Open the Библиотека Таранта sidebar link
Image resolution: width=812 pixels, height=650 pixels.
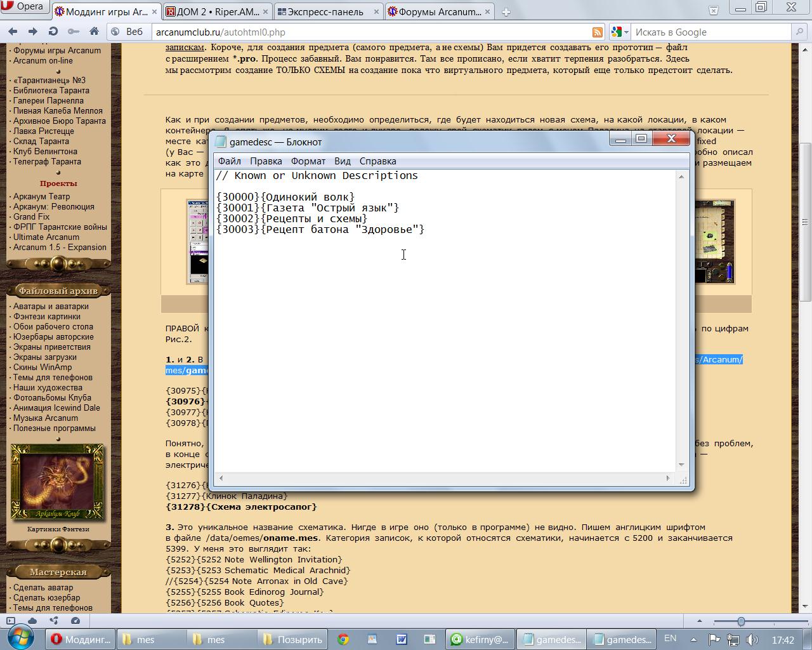pyautogui.click(x=51, y=90)
